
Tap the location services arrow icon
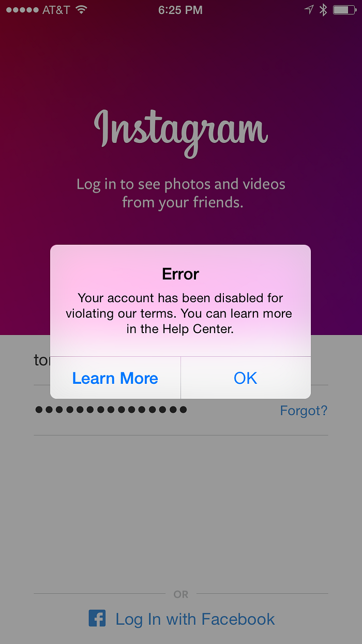pos(309,10)
